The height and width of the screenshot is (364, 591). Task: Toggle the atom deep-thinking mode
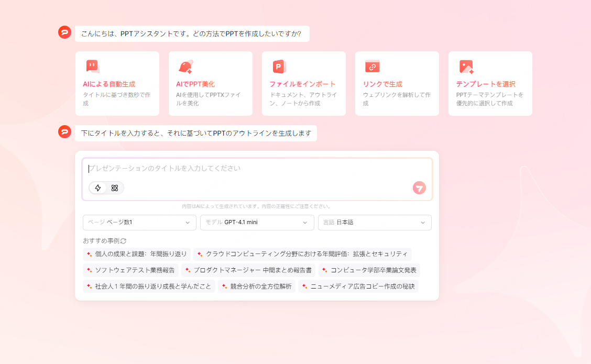115,188
